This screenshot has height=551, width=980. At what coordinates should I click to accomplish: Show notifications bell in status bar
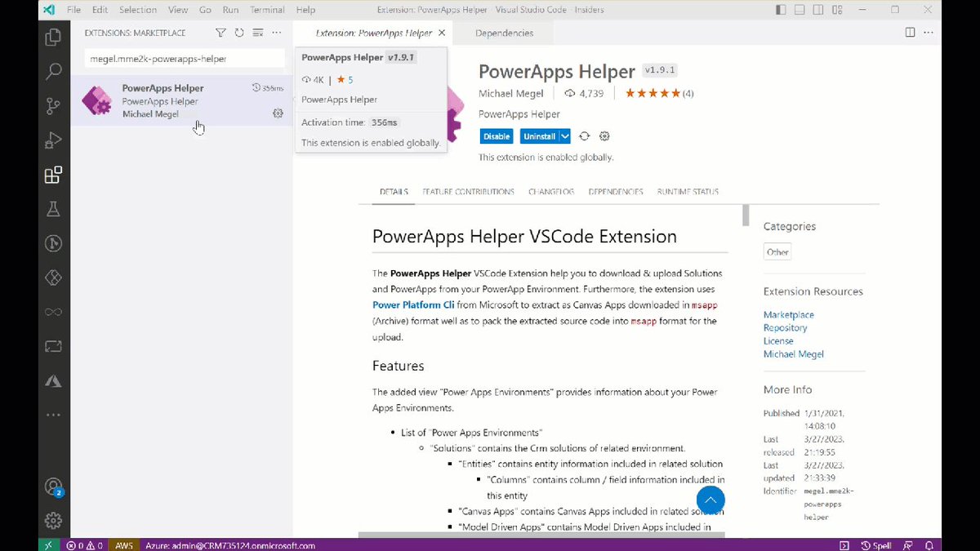tap(929, 545)
